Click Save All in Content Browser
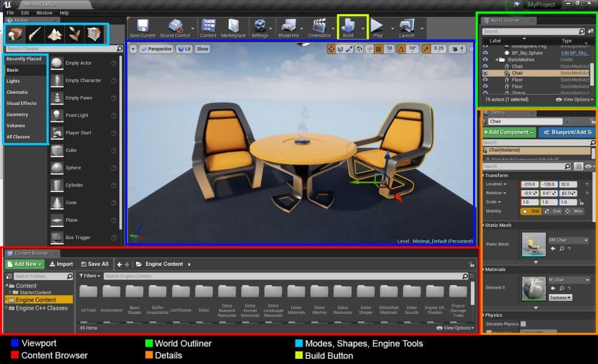Screen dimensions: 598x364 pyautogui.click(x=95, y=264)
